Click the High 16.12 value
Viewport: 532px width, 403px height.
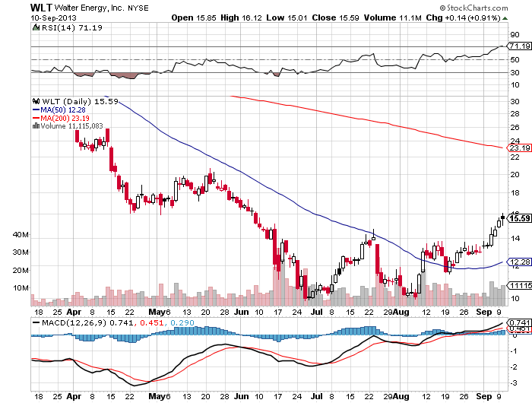(241, 18)
